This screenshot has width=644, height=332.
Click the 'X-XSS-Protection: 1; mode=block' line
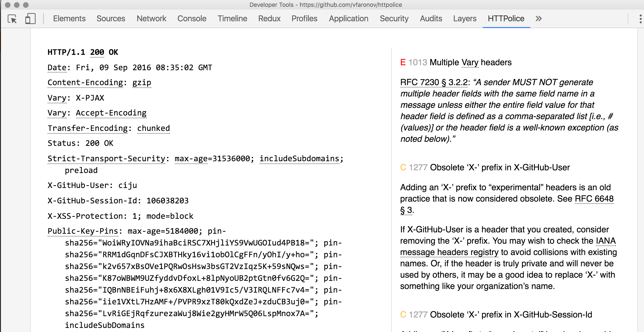pyautogui.click(x=120, y=216)
